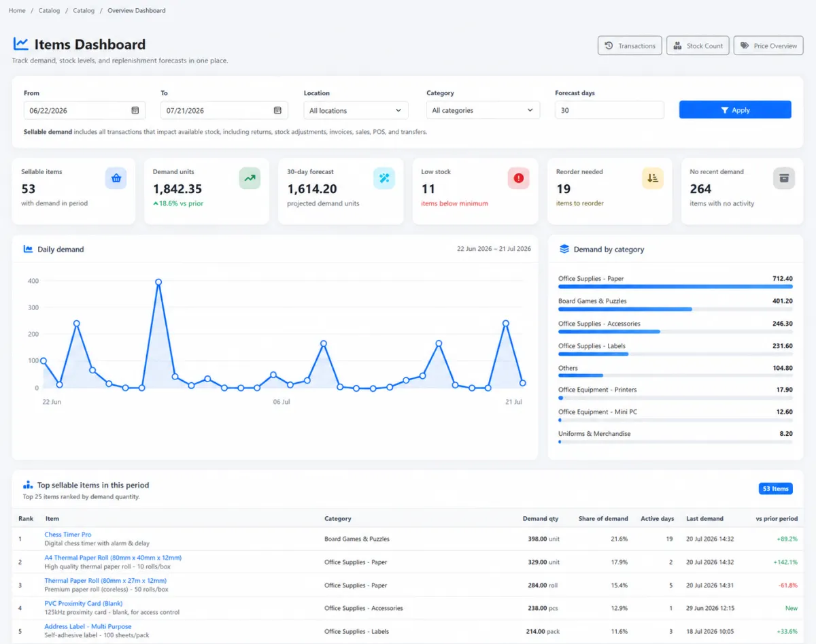Viewport: 816px width, 644px height.
Task: Open Thermal Paper Roll 80mm x 27m item
Action: [105, 581]
